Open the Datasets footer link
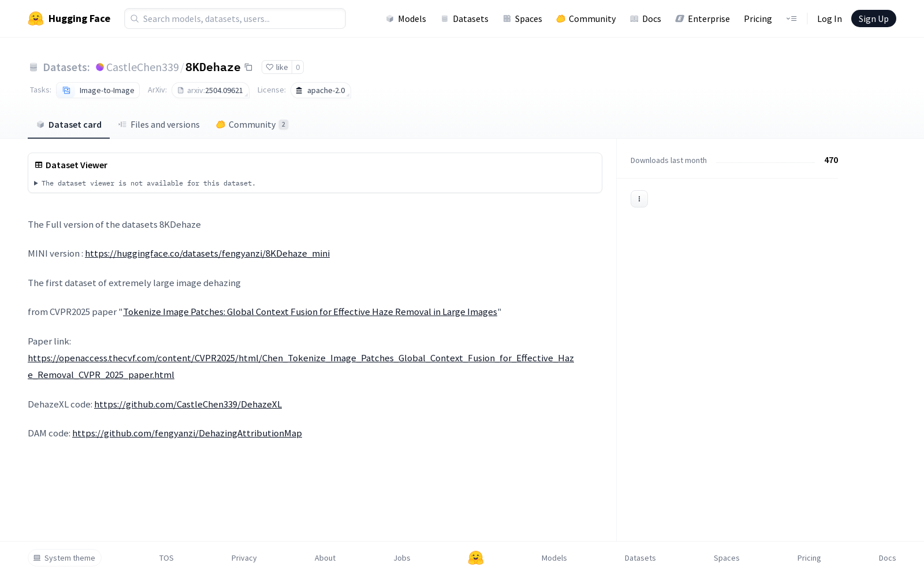924x578 pixels. pos(640,558)
